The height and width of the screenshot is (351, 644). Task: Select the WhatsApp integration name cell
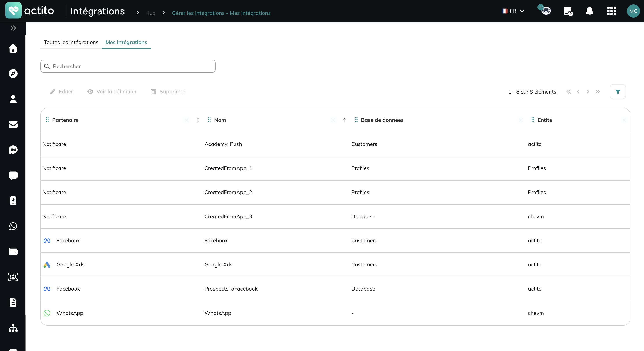[218, 313]
